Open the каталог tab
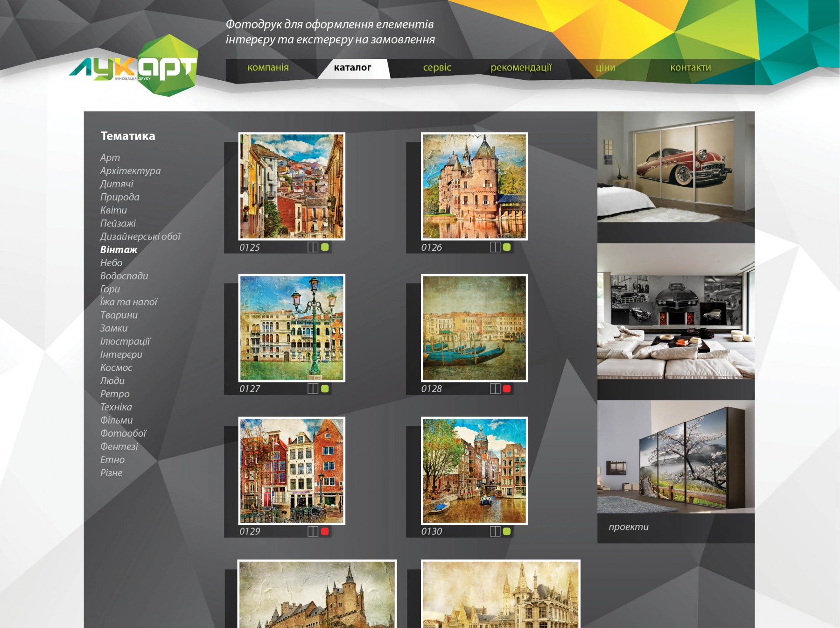 (352, 68)
